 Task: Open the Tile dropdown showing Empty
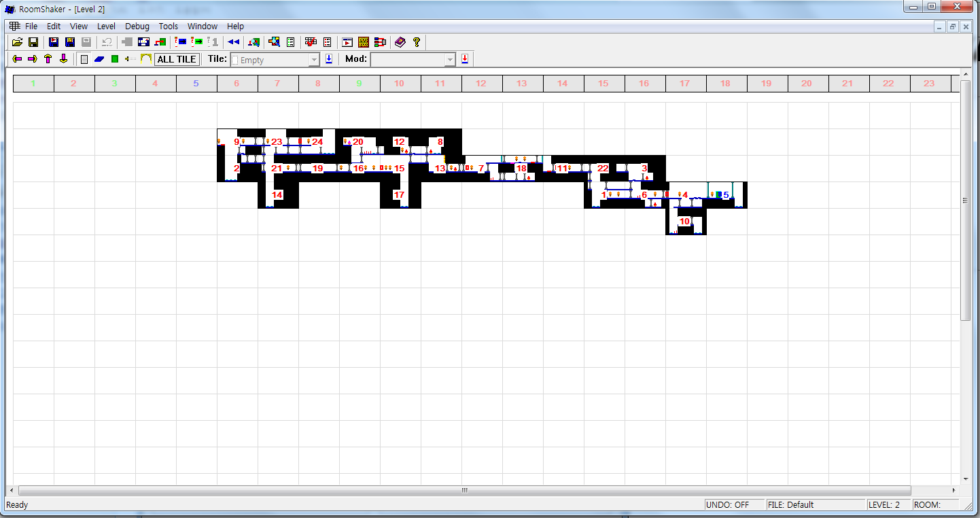275,60
